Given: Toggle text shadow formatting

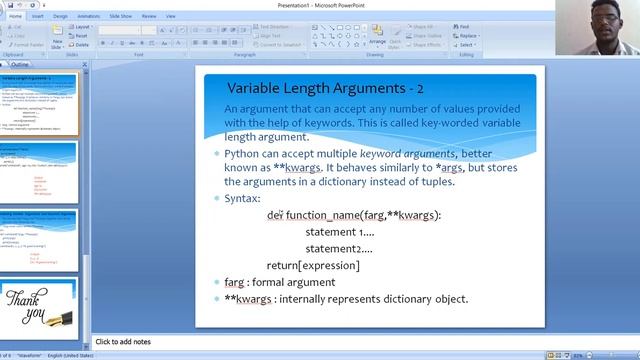Looking at the screenshot, I should click(142, 43).
